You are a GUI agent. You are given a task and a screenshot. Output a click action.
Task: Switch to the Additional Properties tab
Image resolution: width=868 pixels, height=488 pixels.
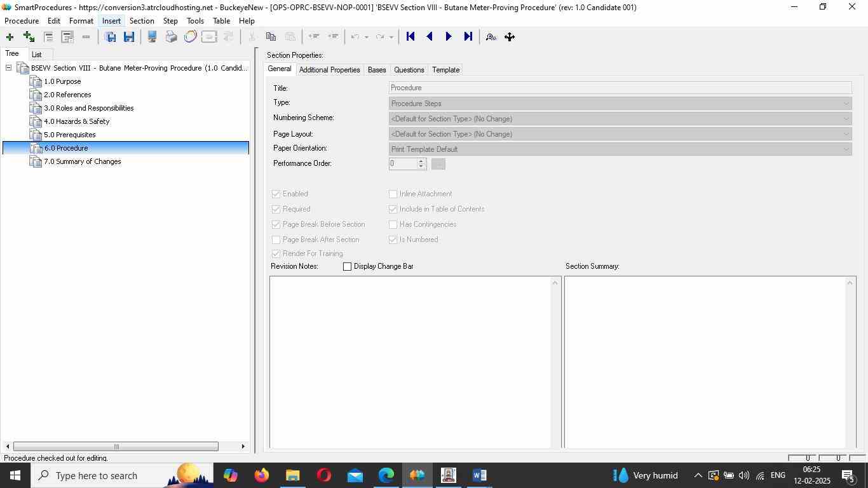coord(329,70)
